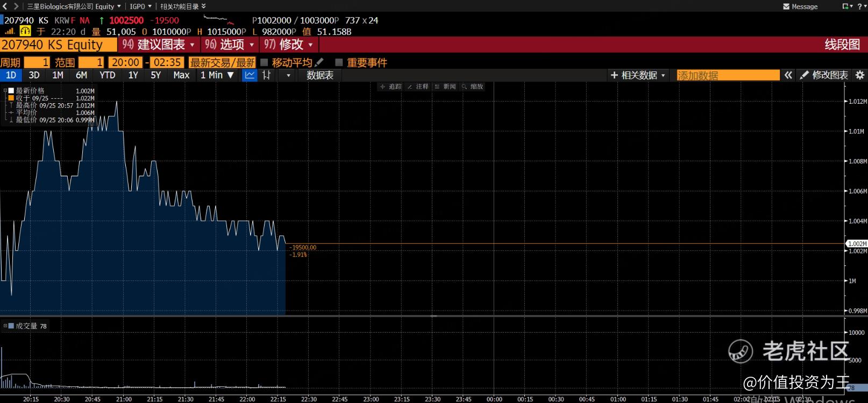Toggle the 成交量 legend checkbox
Screen dimensions: 868x403
pos(11,326)
